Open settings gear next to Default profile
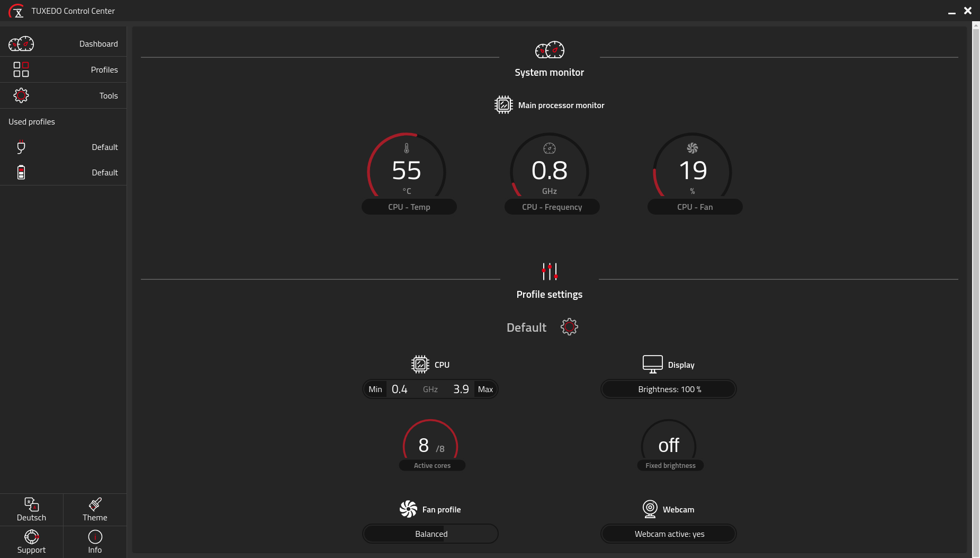The width and height of the screenshot is (980, 558). pos(569,326)
